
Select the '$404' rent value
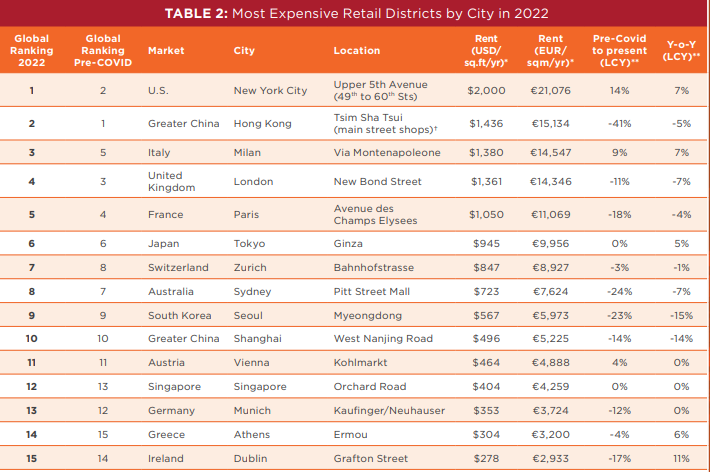pyautogui.click(x=486, y=386)
